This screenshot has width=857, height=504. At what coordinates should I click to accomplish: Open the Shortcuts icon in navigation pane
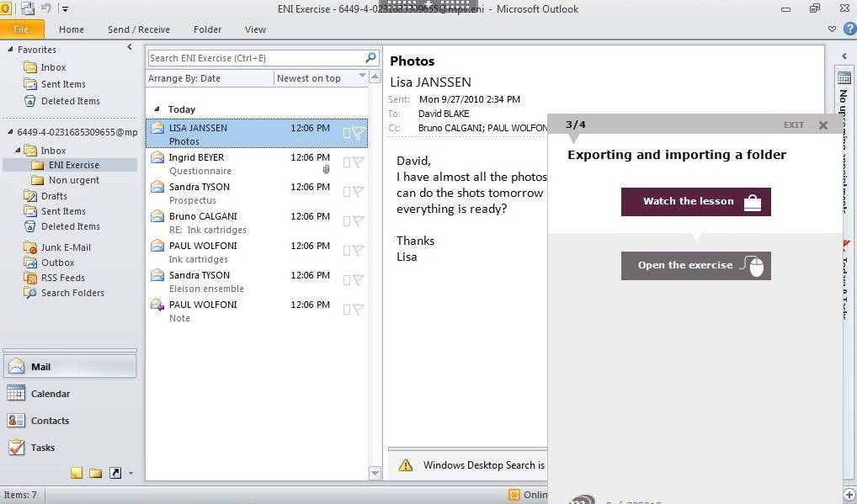pyautogui.click(x=115, y=474)
